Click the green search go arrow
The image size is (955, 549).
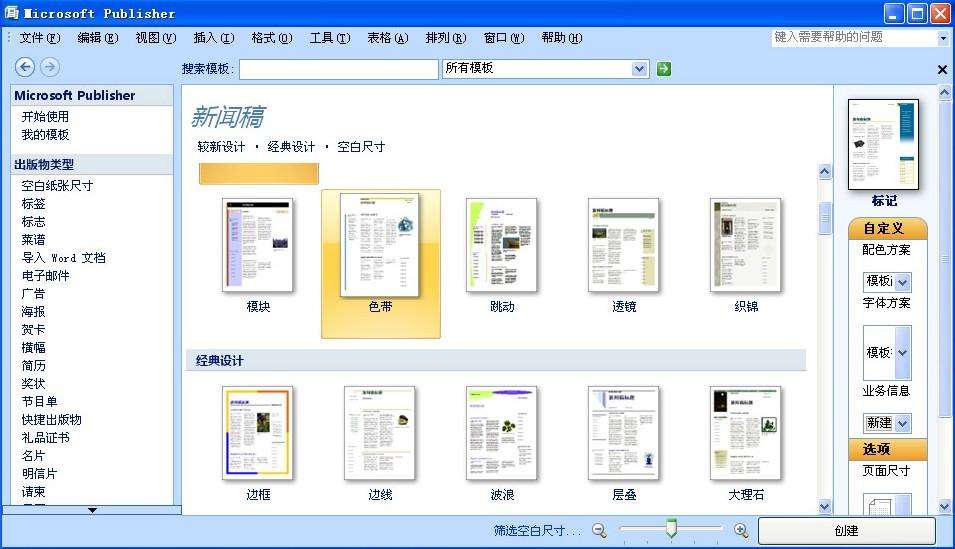point(664,69)
